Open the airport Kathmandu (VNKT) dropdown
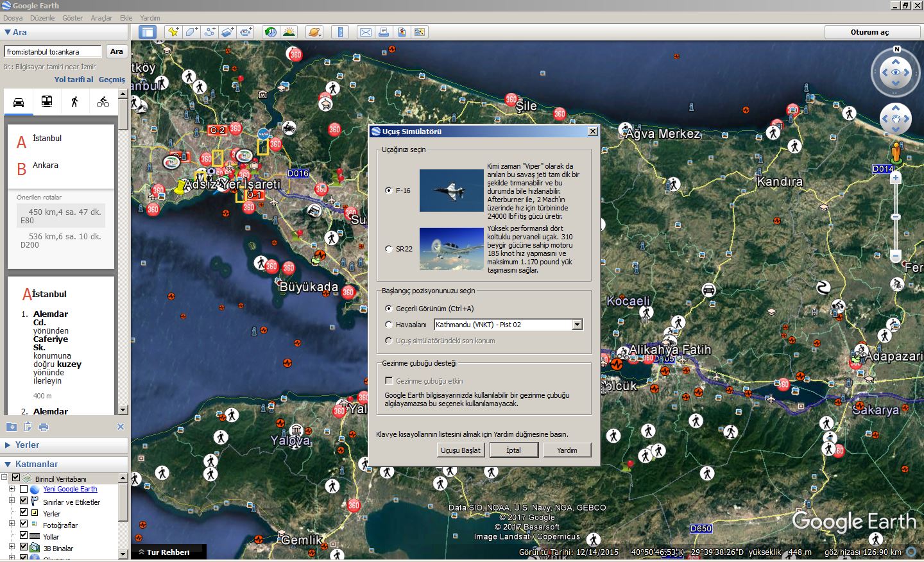 pyautogui.click(x=577, y=325)
